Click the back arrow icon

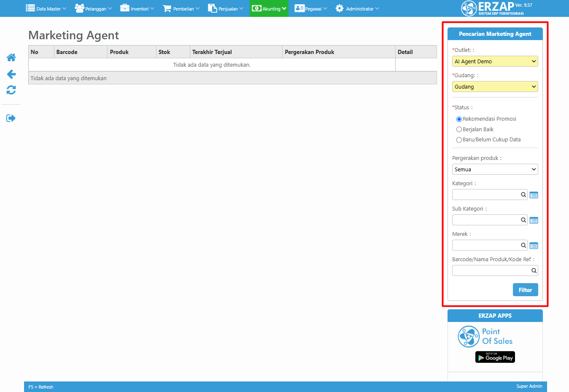(x=11, y=74)
